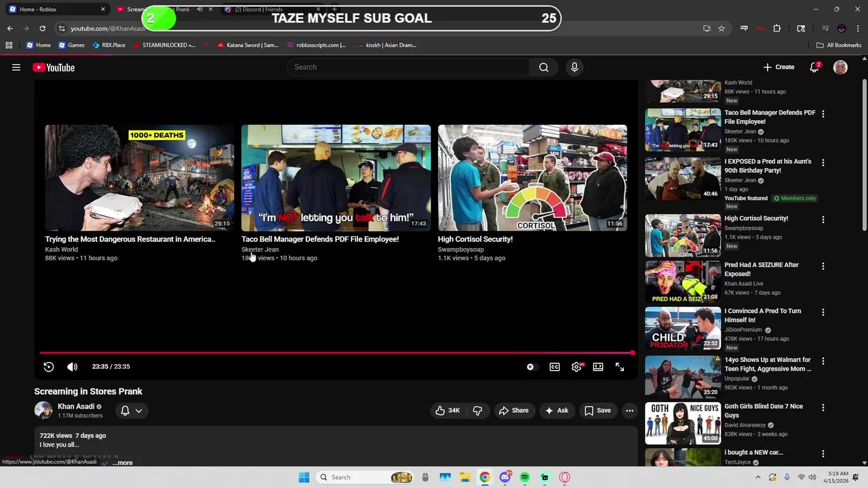
Task: Open a new browser tab
Action: point(334,9)
